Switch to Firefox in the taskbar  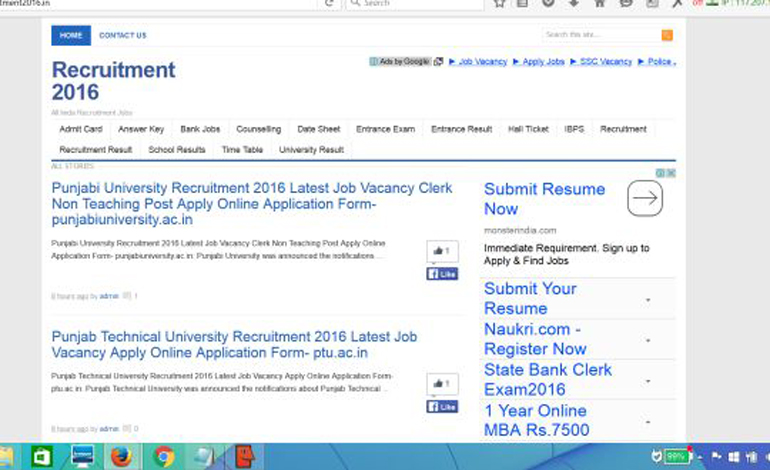(121, 457)
